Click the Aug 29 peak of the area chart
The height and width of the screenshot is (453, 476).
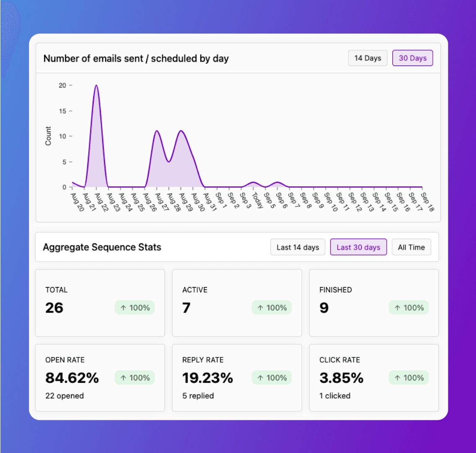(x=181, y=131)
